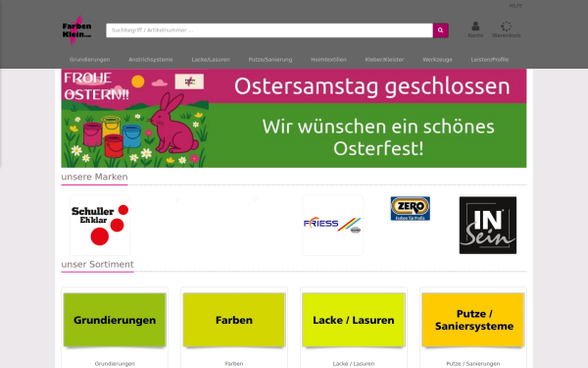
Task: Click the Grundierungen caption link below tile
Action: point(115,363)
